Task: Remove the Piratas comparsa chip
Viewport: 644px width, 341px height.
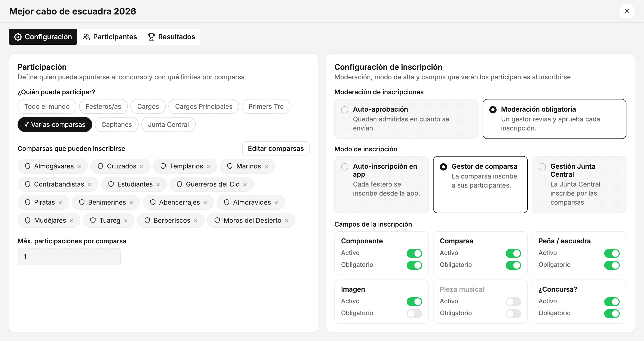Action: click(60, 203)
